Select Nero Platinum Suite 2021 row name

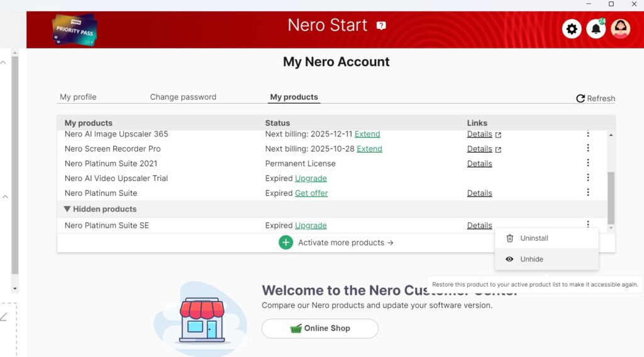tap(111, 163)
